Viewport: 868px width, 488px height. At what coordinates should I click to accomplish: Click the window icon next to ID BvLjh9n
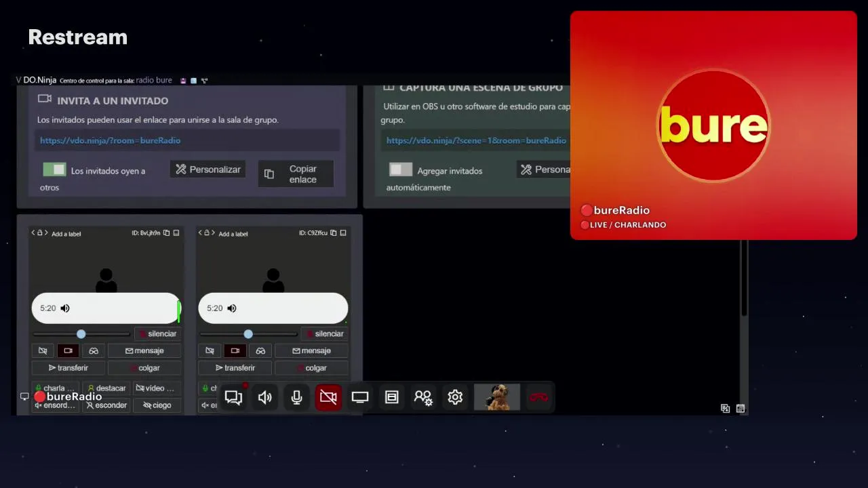176,233
